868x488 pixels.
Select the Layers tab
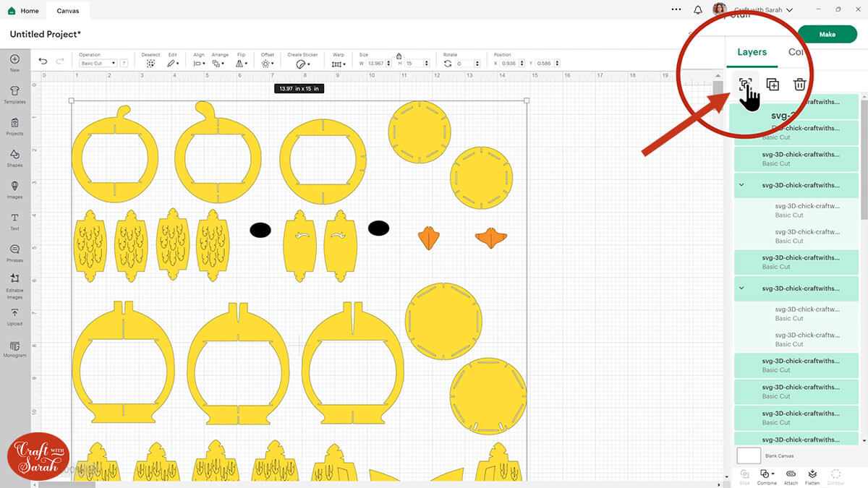click(x=752, y=52)
